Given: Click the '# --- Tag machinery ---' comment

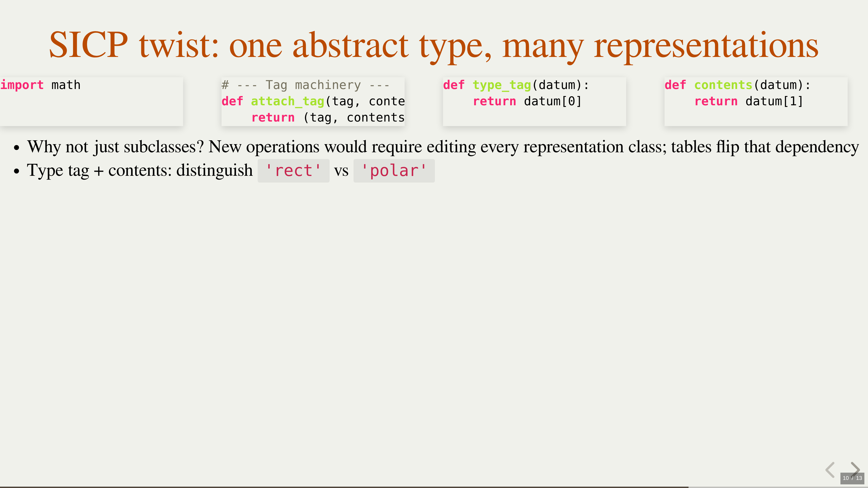Looking at the screenshot, I should point(305,85).
